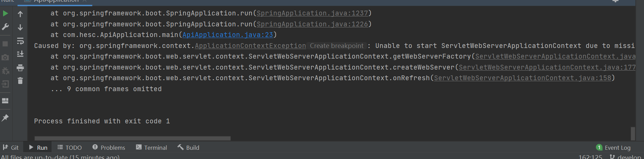Open the Problems tool window tab

coord(109,148)
